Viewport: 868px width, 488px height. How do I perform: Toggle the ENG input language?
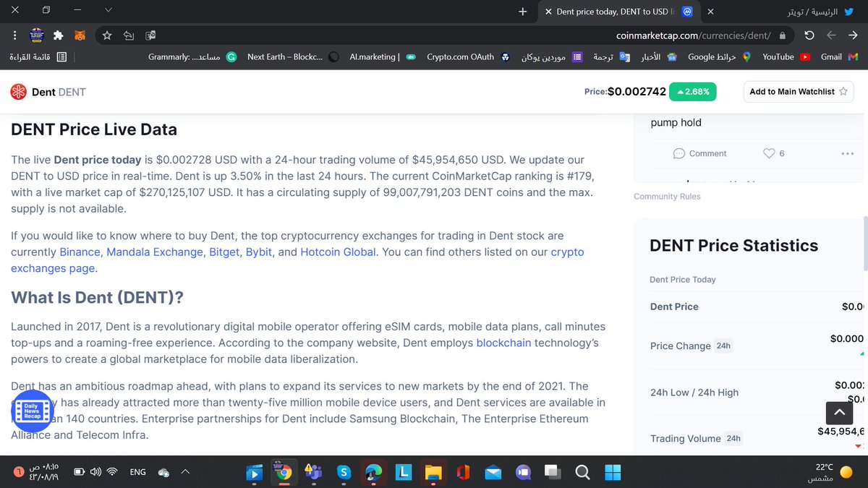[x=137, y=472]
